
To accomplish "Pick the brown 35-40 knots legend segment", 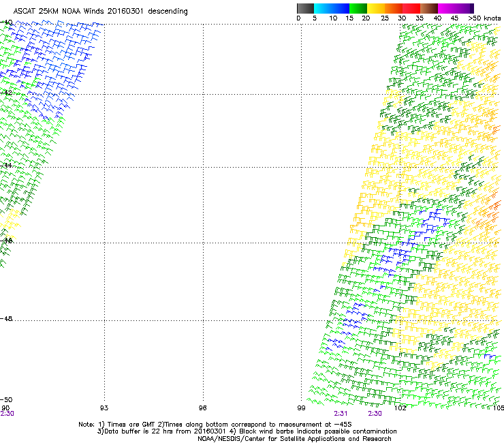I will (429, 8).
